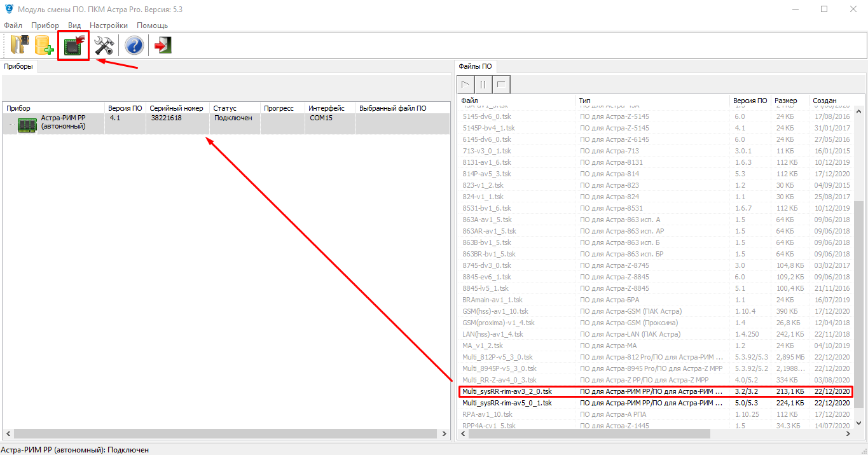Sort files by Тип column header
The image size is (868, 455).
tap(652, 101)
